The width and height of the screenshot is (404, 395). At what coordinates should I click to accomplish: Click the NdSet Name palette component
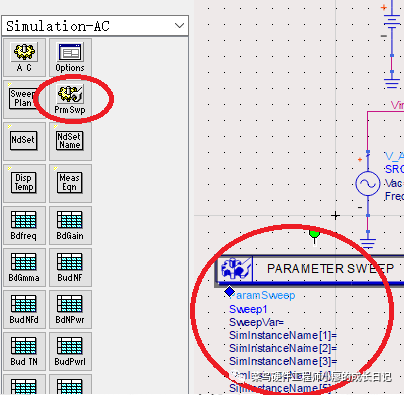pos(70,141)
